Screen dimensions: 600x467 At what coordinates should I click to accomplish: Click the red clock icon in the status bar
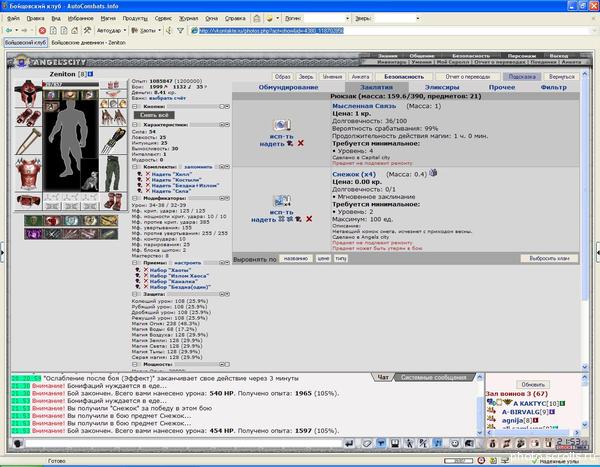coord(481,460)
